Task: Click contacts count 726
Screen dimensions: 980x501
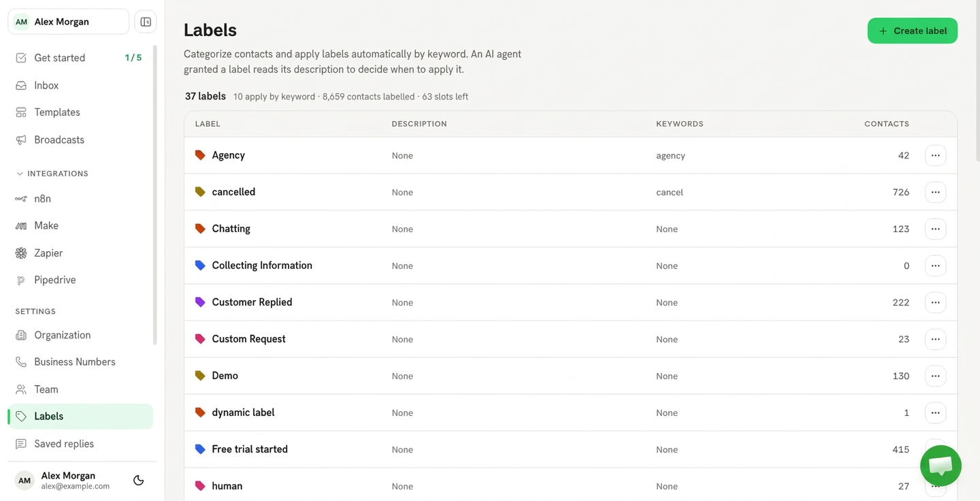Action: (900, 192)
